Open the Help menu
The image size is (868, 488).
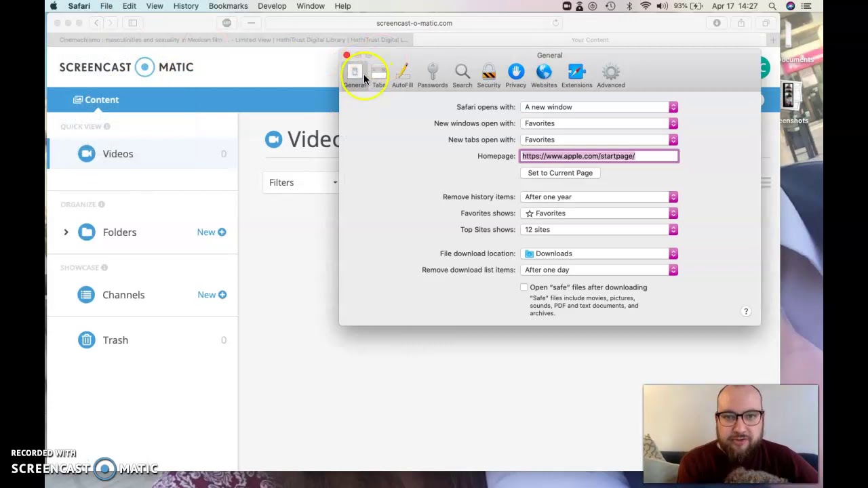tap(342, 6)
